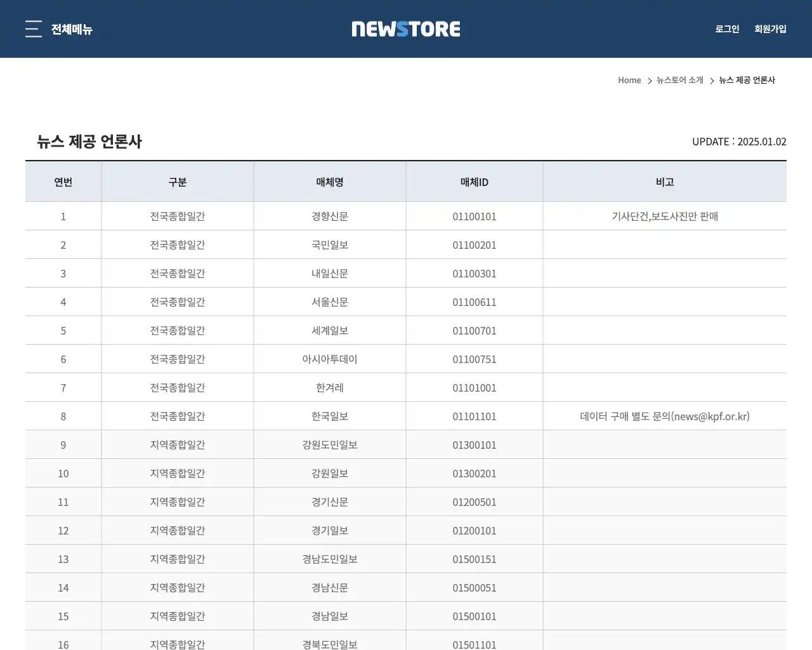812x650 pixels.
Task: Select the 아시아투데이 cell
Action: click(330, 359)
